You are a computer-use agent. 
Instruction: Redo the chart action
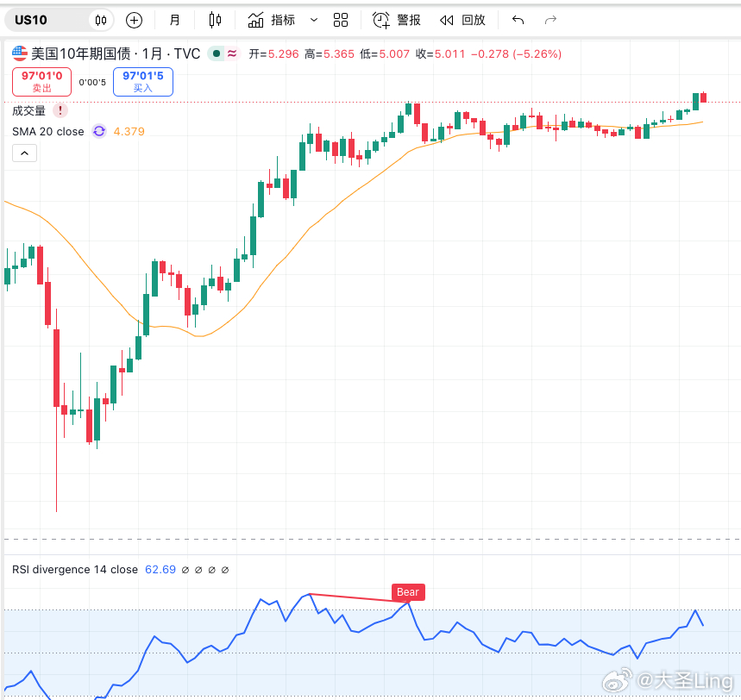(x=550, y=20)
